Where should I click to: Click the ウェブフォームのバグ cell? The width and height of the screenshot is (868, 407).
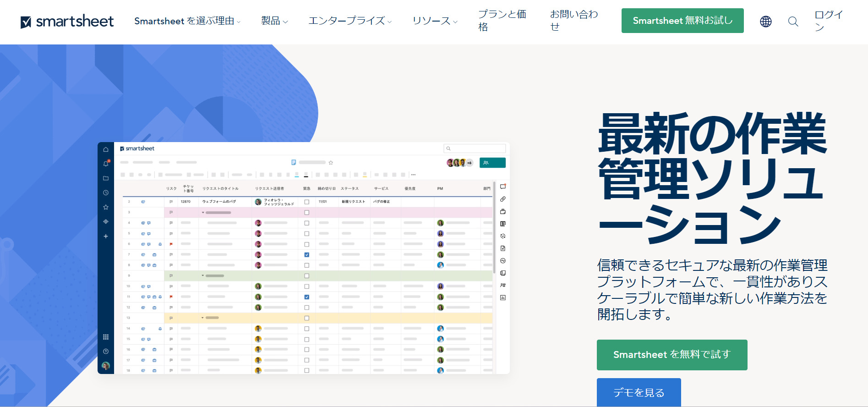point(226,202)
